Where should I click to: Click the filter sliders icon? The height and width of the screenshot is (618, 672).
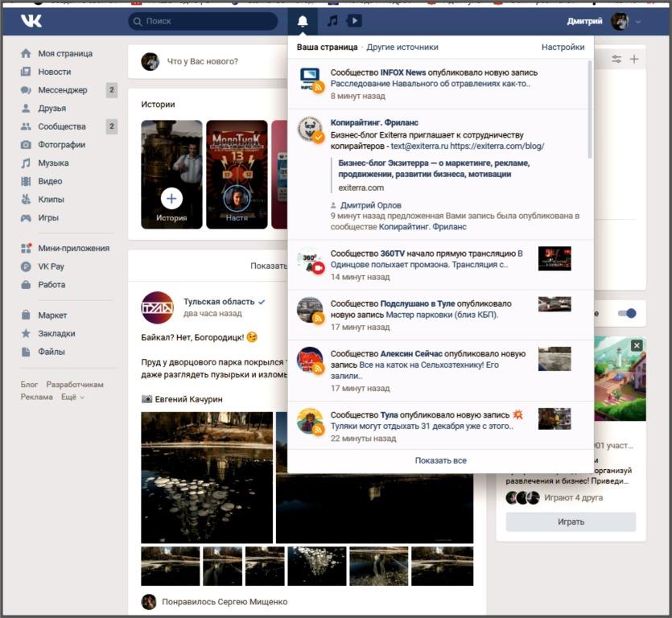616,59
